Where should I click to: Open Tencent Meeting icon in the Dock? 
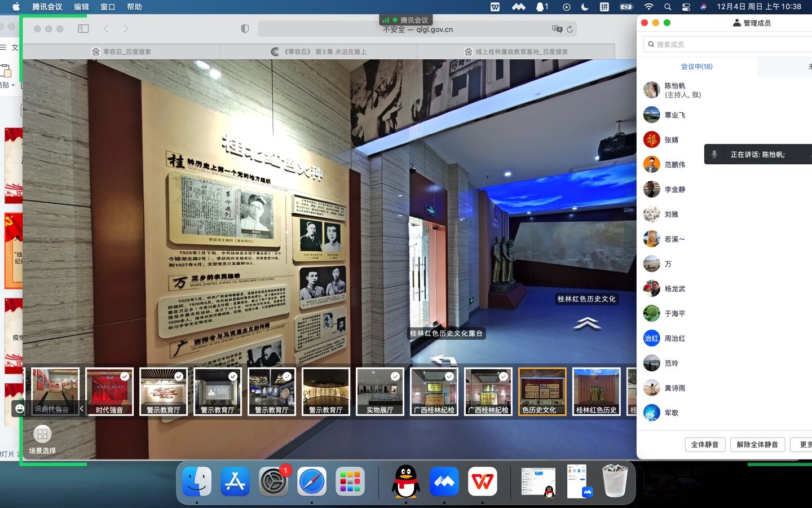444,481
